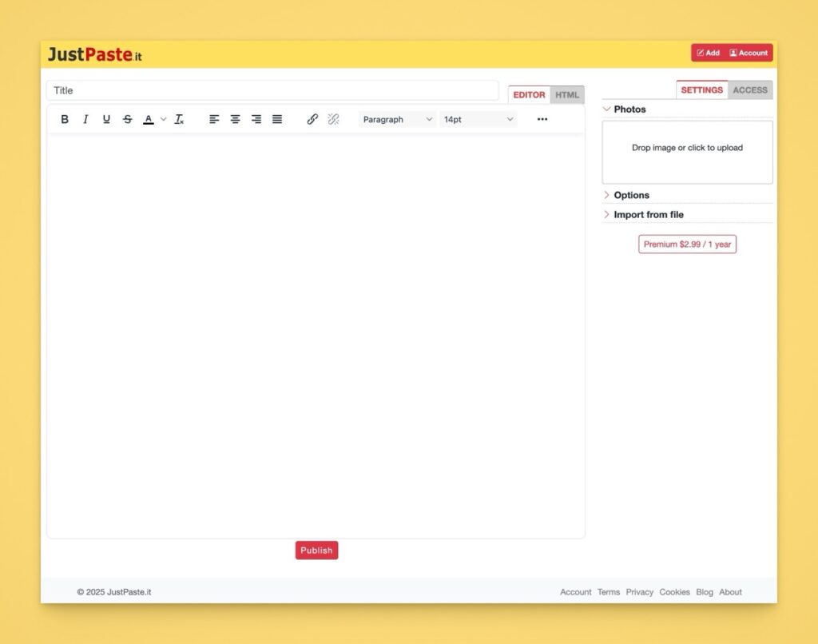Viewport: 818px width, 644px height.
Task: Open the 14pt font size dropdown
Action: [478, 119]
